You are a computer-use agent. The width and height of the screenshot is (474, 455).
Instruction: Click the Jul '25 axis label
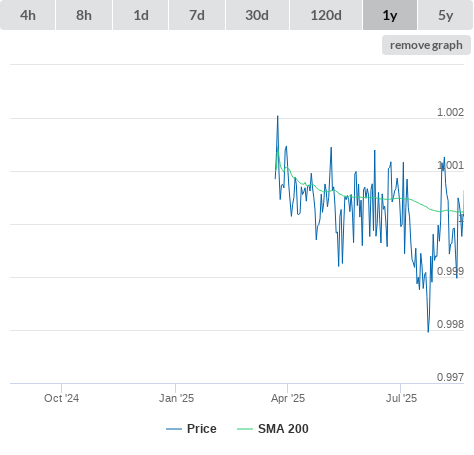pyautogui.click(x=401, y=398)
